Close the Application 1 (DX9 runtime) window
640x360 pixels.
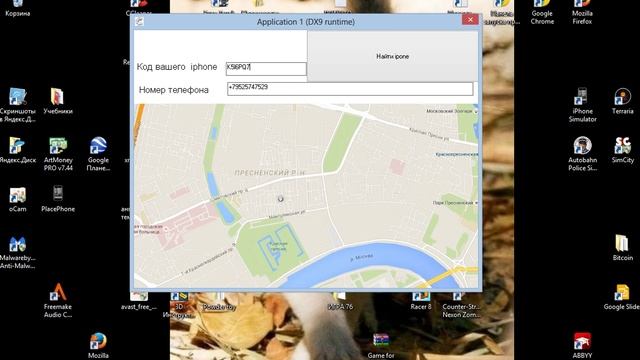(470, 20)
